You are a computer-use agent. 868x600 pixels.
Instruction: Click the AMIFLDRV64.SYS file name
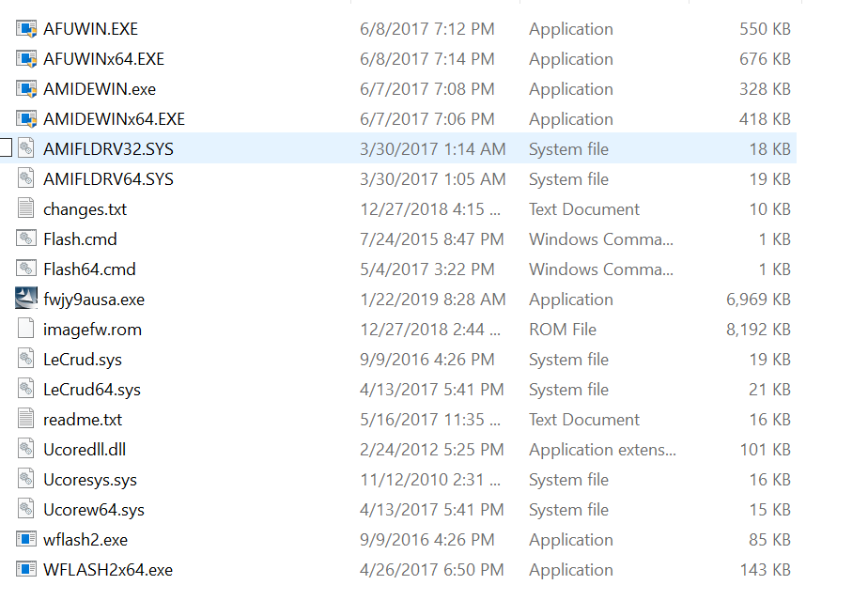pyautogui.click(x=109, y=179)
